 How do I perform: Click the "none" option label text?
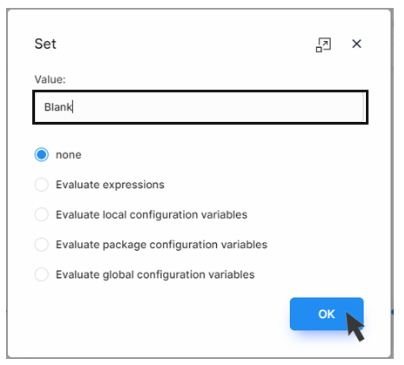(x=68, y=155)
